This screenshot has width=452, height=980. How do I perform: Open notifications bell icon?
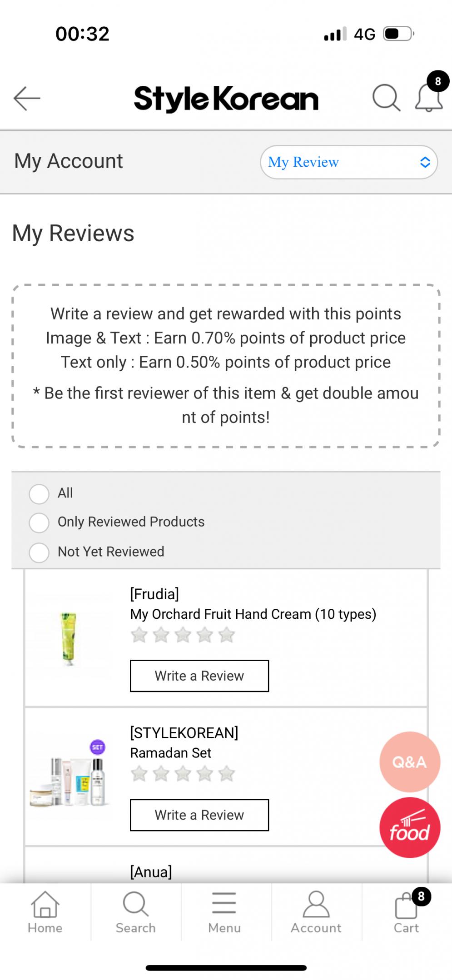(428, 98)
